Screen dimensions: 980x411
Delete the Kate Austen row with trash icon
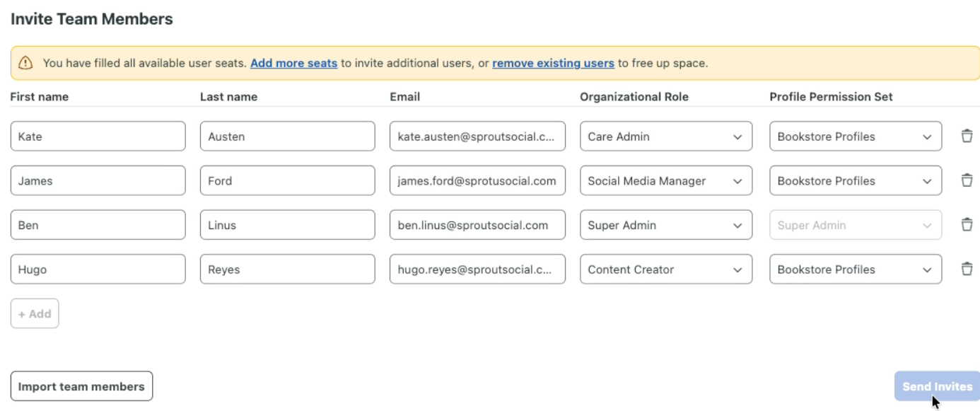967,136
